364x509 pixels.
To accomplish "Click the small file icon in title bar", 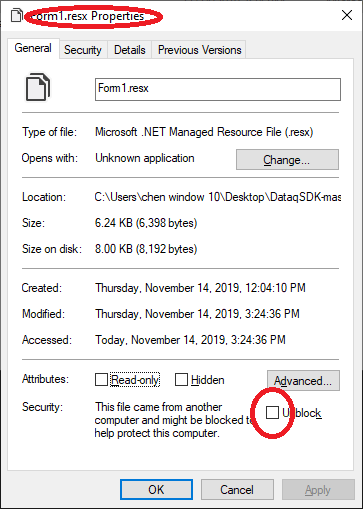I will (17, 15).
